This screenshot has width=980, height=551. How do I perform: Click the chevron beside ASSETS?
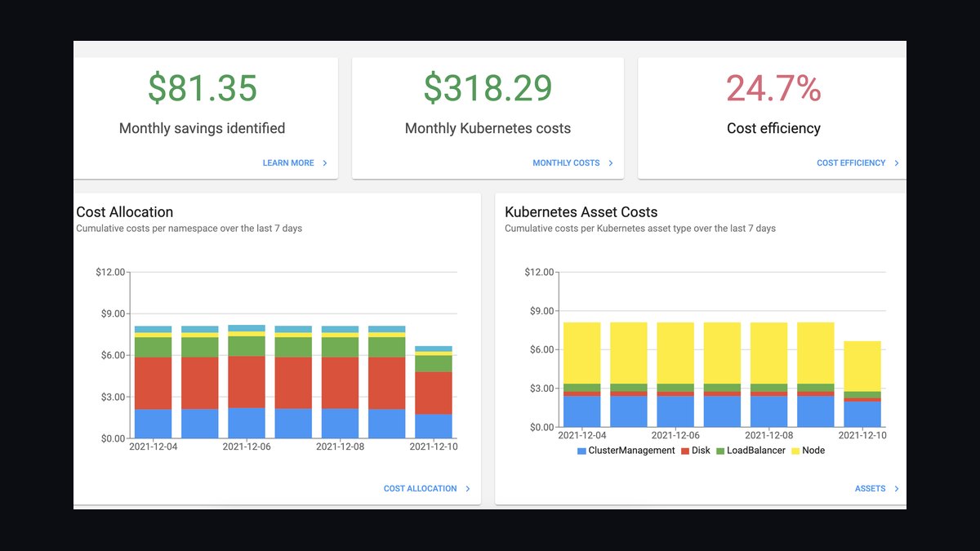pos(897,489)
